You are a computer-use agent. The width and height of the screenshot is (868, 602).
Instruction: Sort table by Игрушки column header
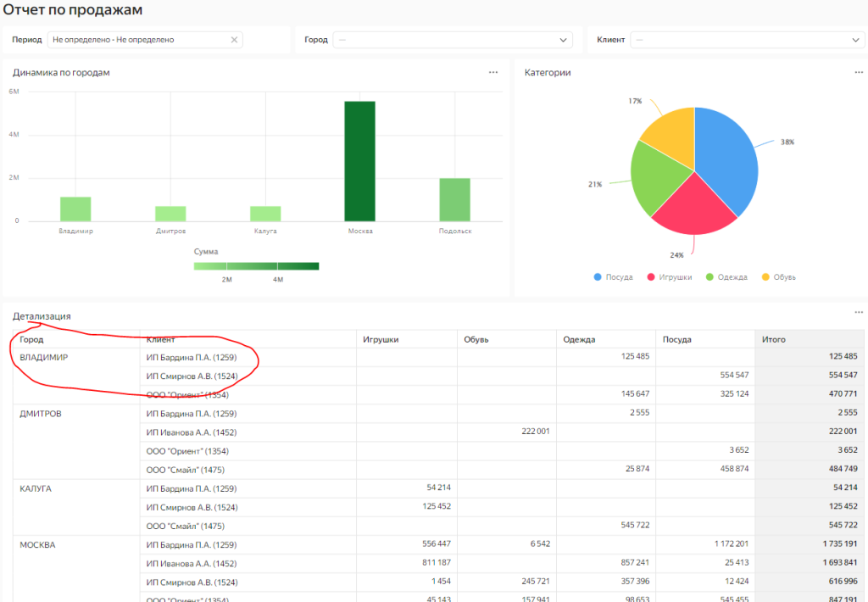click(x=381, y=339)
